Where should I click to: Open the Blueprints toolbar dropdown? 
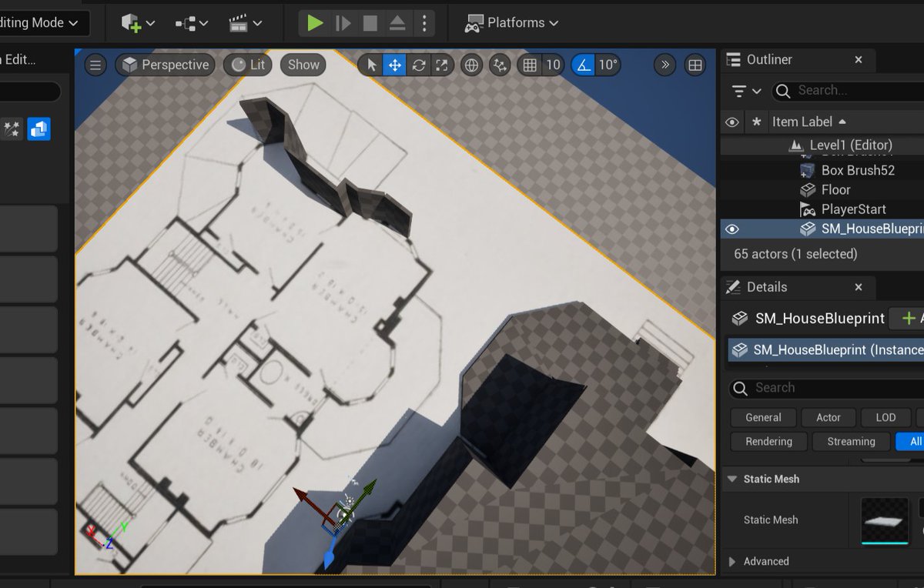[x=192, y=23]
